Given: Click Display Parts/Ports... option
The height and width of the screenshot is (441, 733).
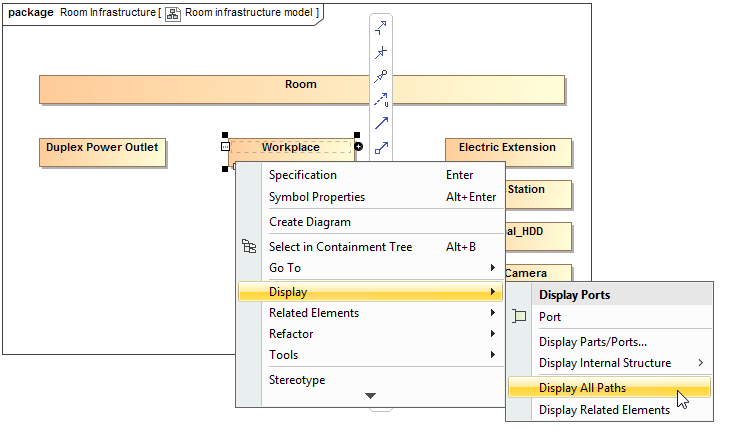Looking at the screenshot, I should click(x=593, y=342).
